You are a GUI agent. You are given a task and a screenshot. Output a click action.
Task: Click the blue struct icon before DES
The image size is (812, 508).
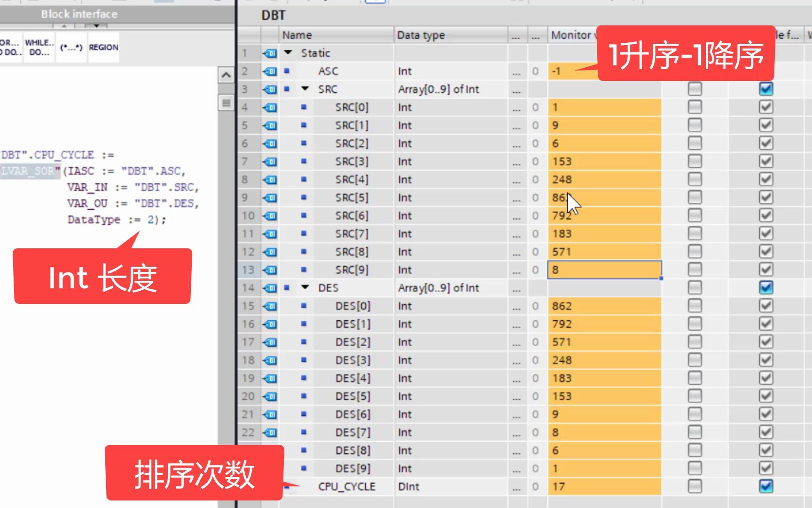tap(287, 287)
